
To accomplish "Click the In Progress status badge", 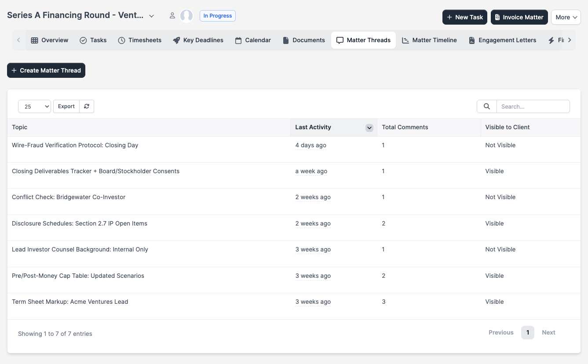I will (218, 16).
